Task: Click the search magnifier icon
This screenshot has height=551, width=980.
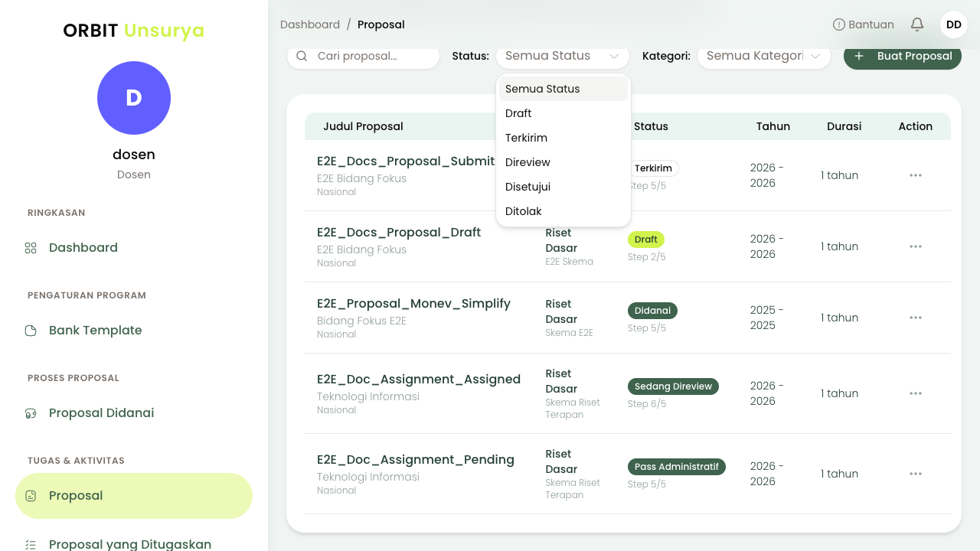Action: click(x=302, y=56)
